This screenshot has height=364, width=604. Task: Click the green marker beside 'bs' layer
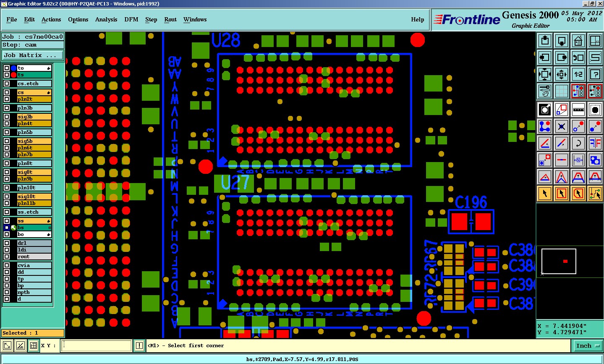[x=13, y=228]
